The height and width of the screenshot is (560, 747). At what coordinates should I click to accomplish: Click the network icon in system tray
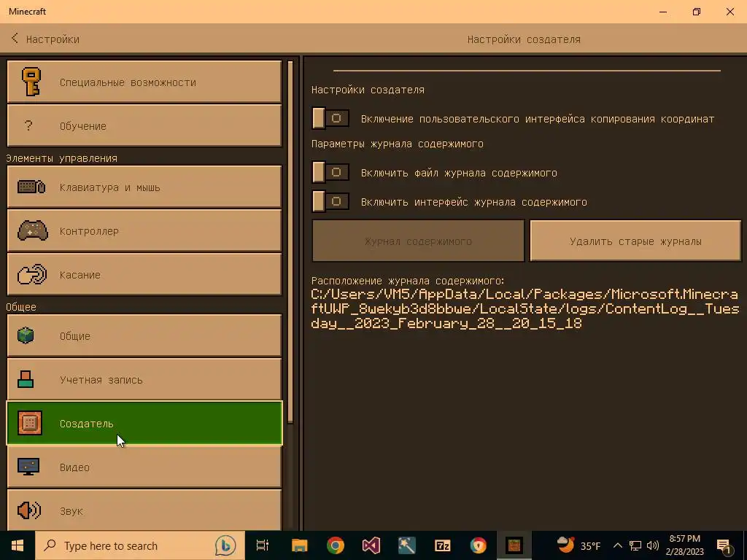click(x=635, y=545)
